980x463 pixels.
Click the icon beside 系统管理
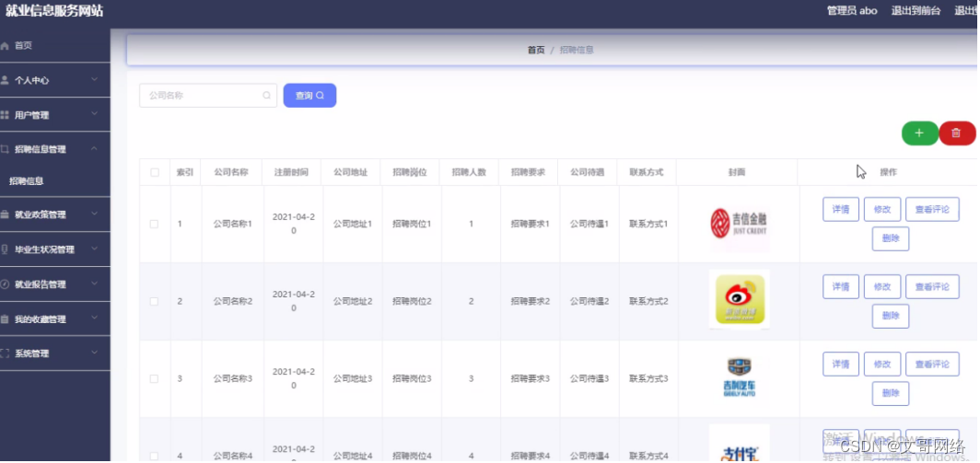tap(5, 353)
